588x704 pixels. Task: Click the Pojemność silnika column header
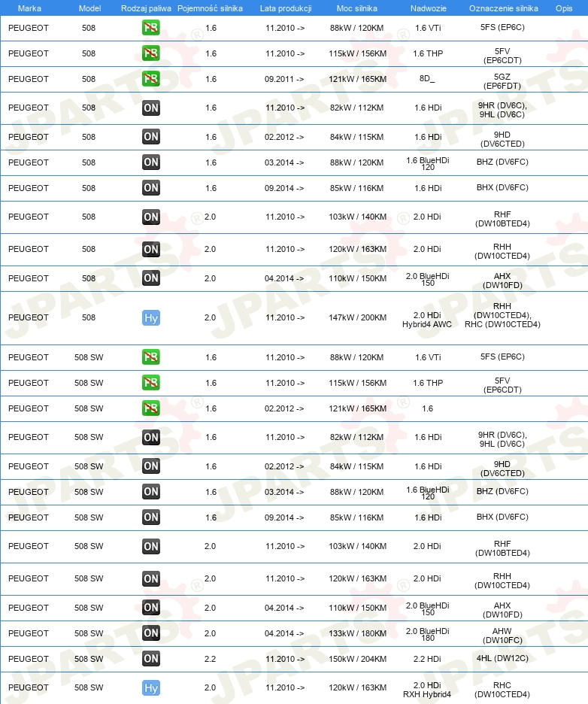(x=210, y=8)
